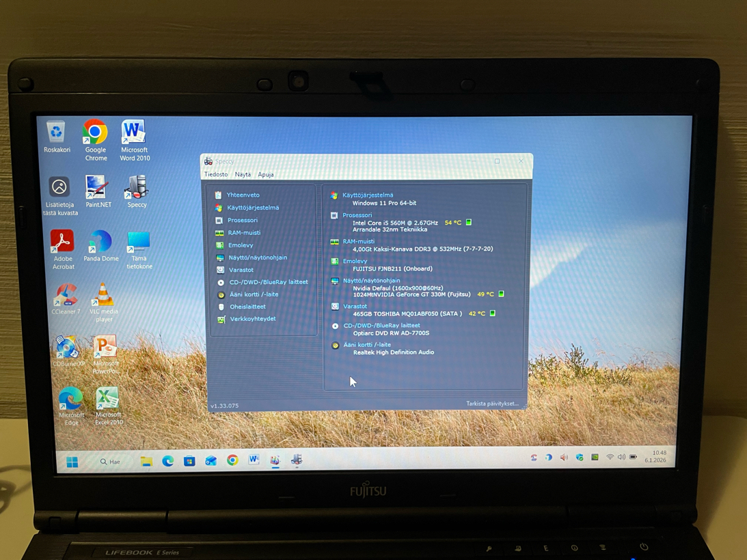Open the CCleaner 7 desktop icon
Image resolution: width=747 pixels, height=560 pixels.
tap(66, 297)
